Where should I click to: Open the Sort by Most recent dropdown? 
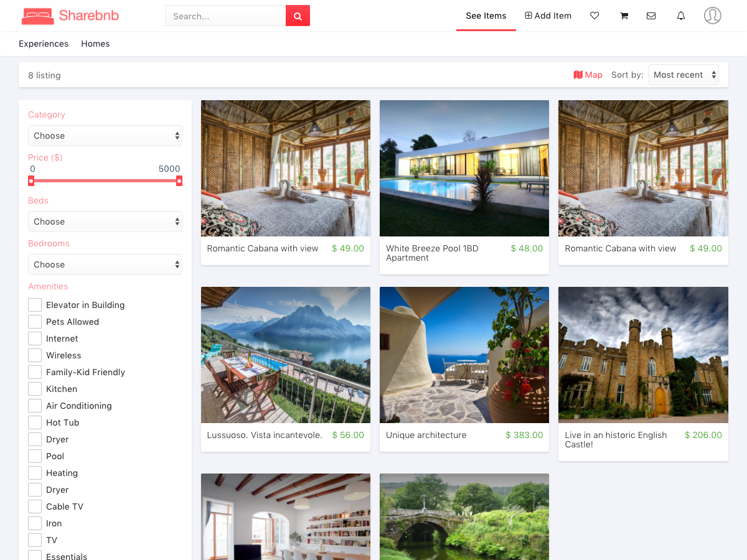(x=684, y=75)
